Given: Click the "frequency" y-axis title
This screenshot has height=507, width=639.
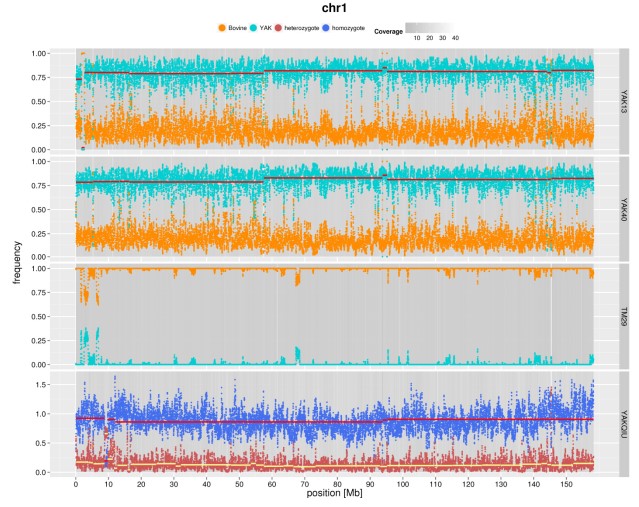Looking at the screenshot, I should pyautogui.click(x=17, y=262).
